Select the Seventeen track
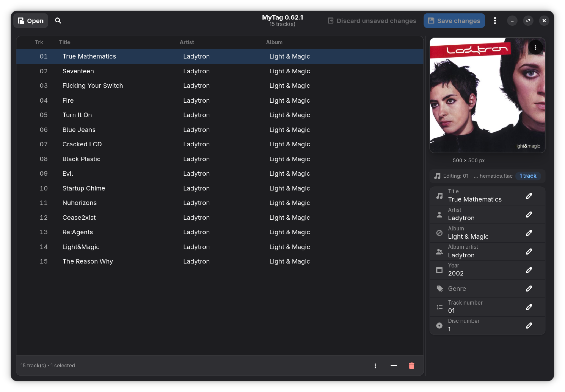Image resolution: width=565 pixels, height=392 pixels. click(220, 71)
